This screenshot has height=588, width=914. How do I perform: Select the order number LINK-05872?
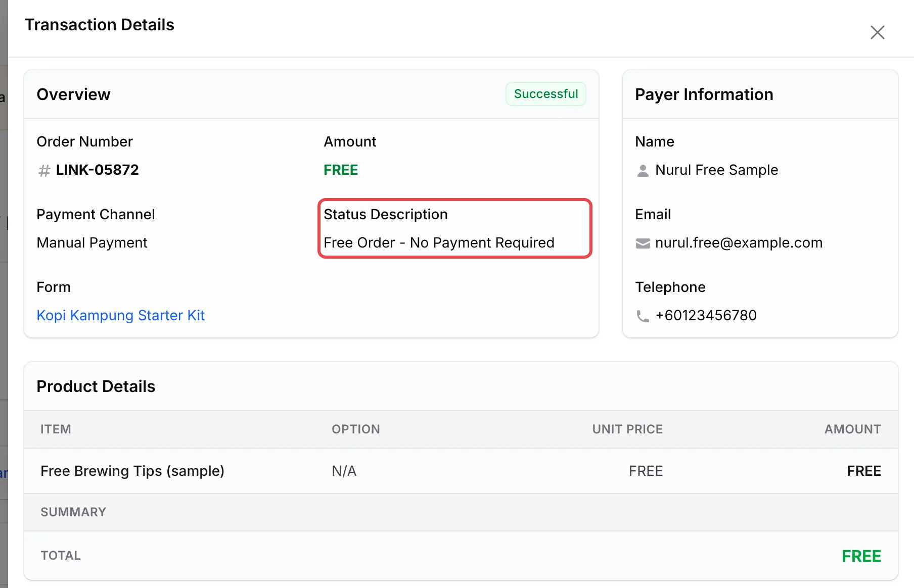pos(97,170)
